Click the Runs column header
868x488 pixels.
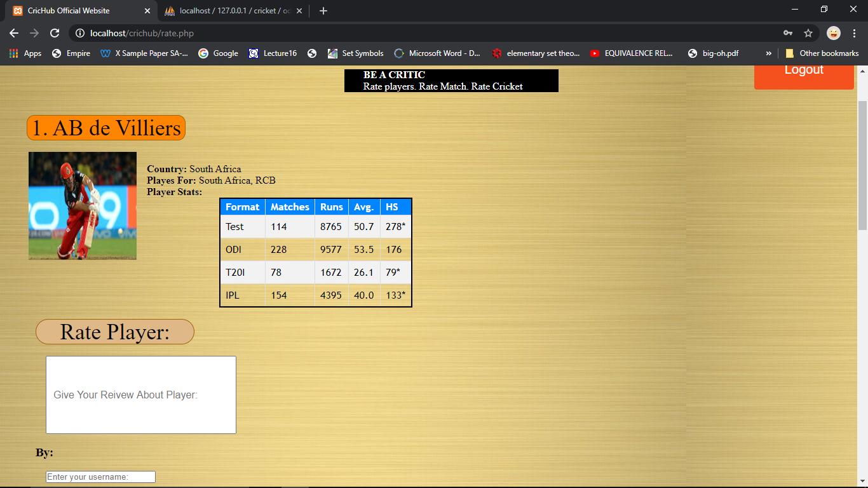[332, 207]
